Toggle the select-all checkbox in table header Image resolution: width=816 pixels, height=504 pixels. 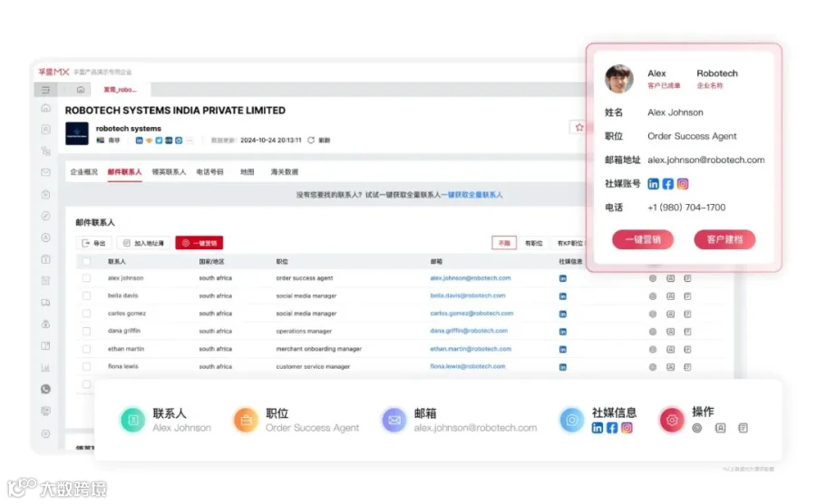tap(86, 262)
